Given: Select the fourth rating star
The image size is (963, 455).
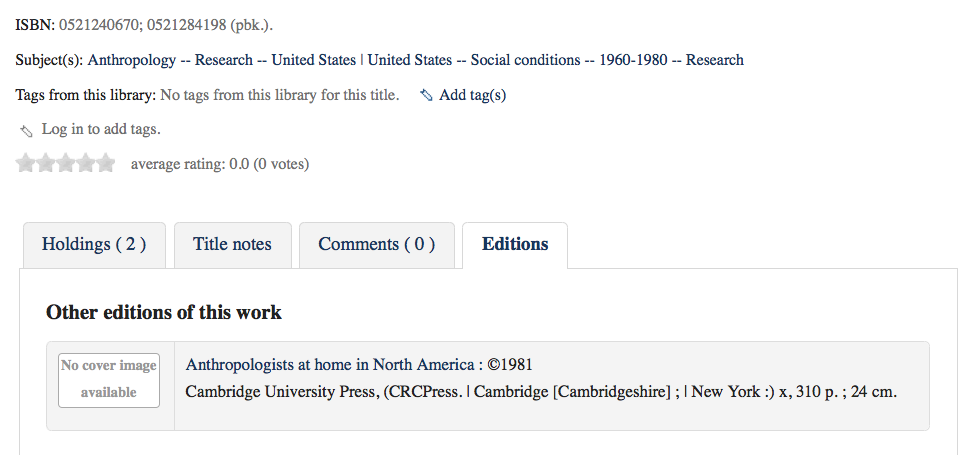Looking at the screenshot, I should tap(86, 164).
